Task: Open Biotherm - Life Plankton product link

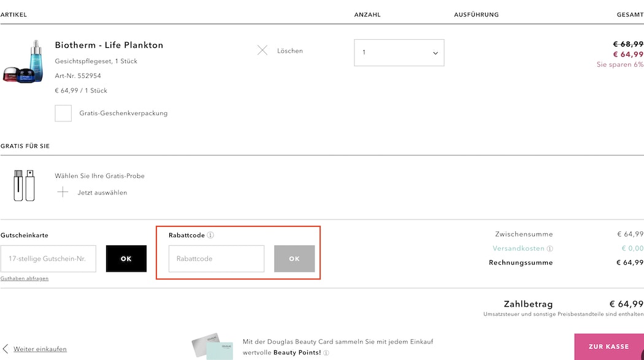Action: (x=109, y=45)
